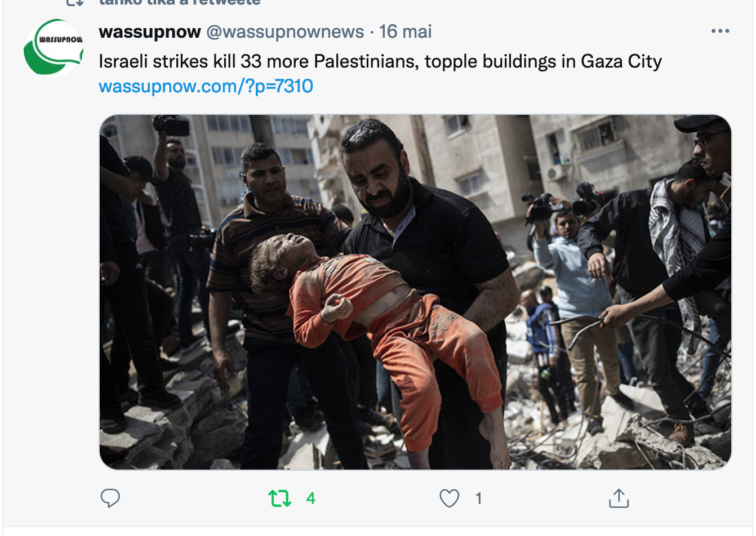Click the 'Israeli strikes kill 33' tweet text

(180, 61)
